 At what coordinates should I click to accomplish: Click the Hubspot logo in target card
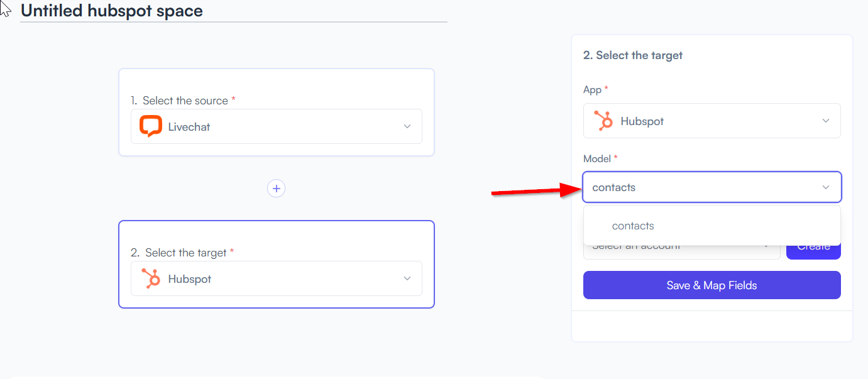(150, 278)
